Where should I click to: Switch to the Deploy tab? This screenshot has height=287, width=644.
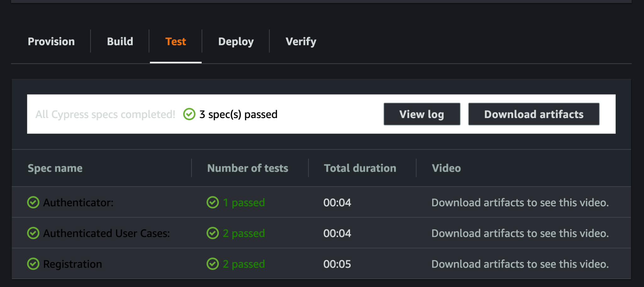coord(236,41)
